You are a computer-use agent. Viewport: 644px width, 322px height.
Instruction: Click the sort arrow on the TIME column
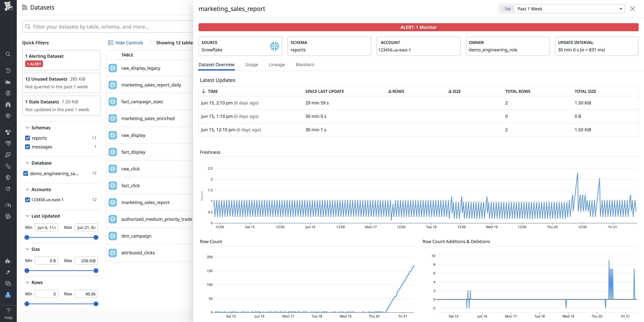tap(203, 91)
